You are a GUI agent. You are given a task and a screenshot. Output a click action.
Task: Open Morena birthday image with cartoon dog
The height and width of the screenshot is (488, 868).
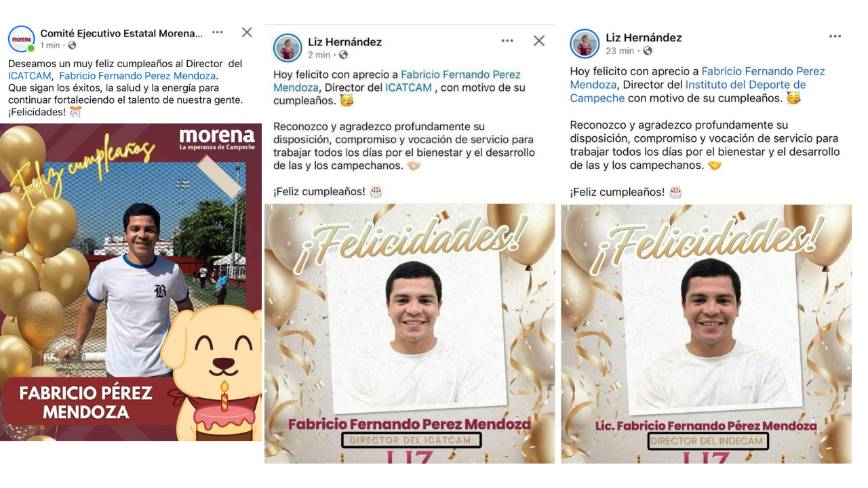[x=131, y=282]
